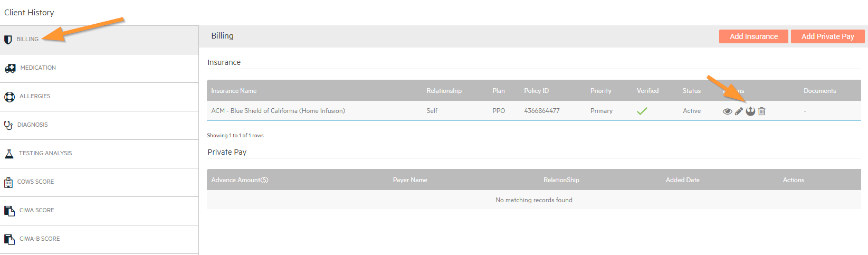Click the Policy ID column header
868x255 pixels.
(536, 91)
